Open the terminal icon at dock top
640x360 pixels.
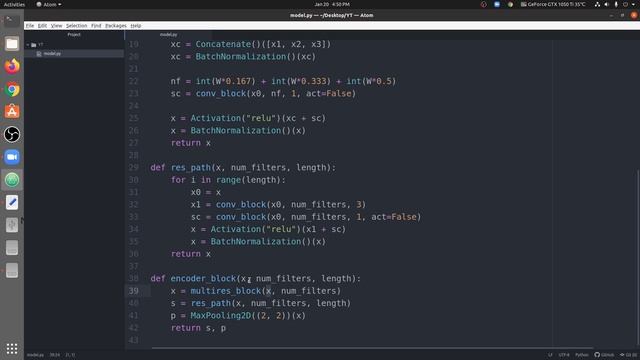tap(12, 21)
